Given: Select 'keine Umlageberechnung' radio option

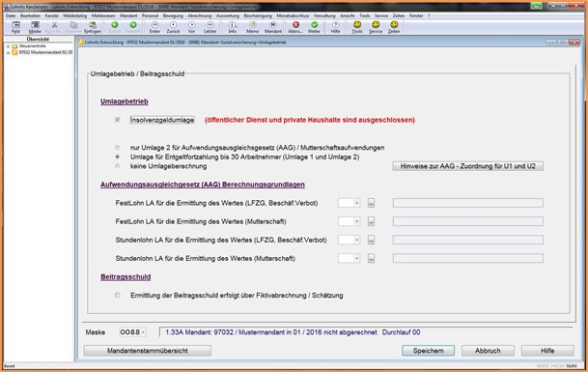Looking at the screenshot, I should 118,166.
